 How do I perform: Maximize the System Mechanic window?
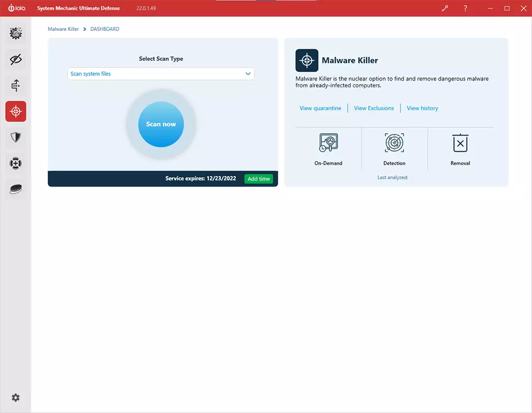click(507, 8)
